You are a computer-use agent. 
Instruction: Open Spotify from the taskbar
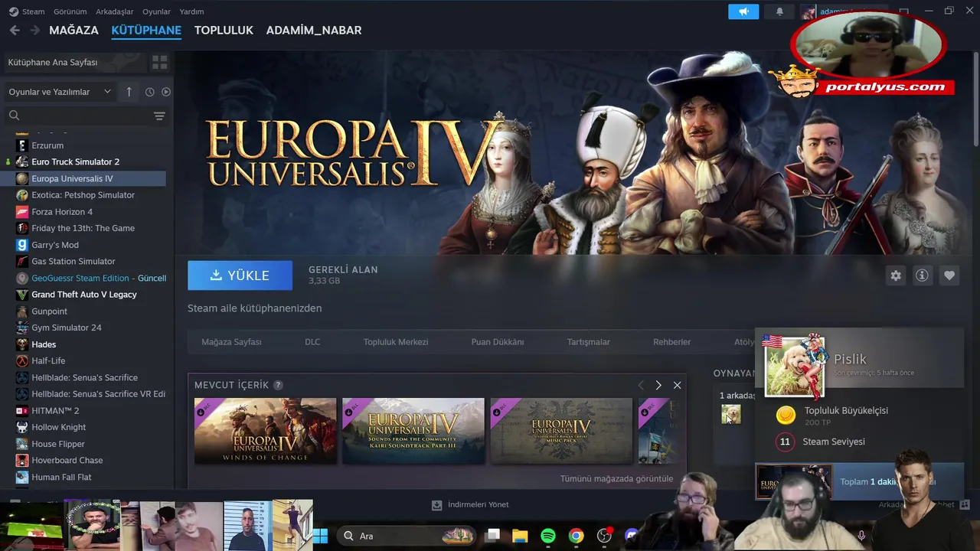548,536
